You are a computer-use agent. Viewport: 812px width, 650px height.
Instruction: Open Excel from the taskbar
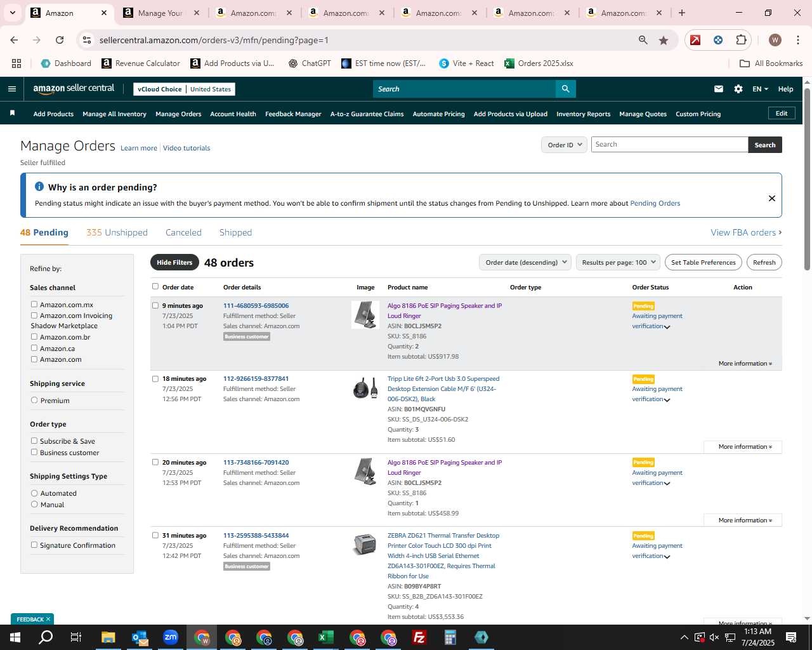click(x=326, y=637)
